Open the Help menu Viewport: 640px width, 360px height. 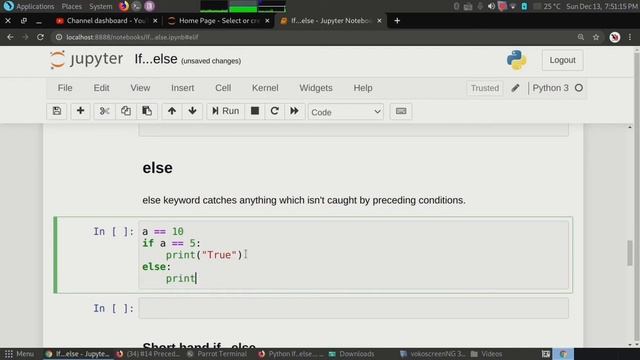point(363,88)
